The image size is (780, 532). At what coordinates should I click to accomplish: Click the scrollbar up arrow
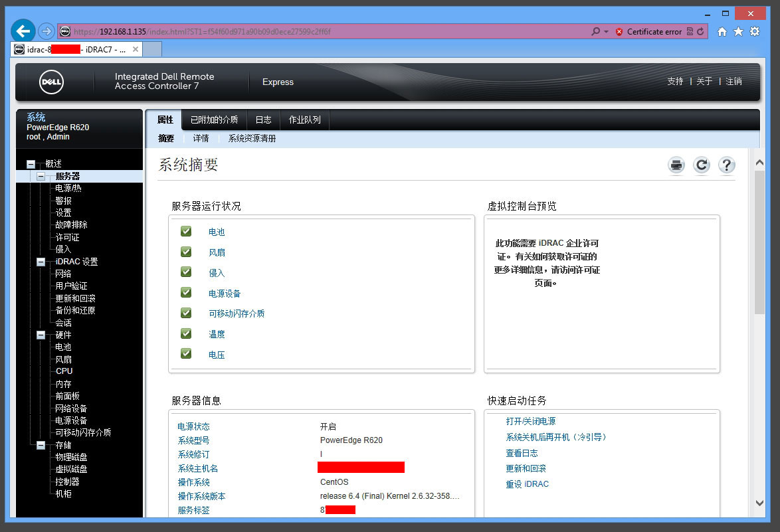tap(759, 163)
